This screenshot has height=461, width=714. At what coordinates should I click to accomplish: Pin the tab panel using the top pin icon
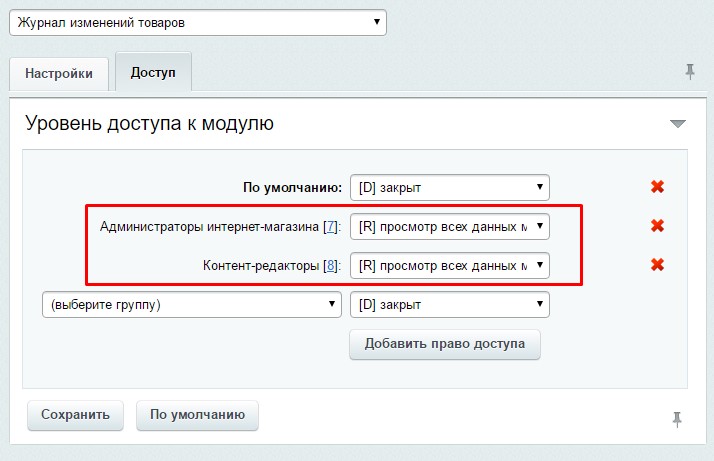click(689, 72)
